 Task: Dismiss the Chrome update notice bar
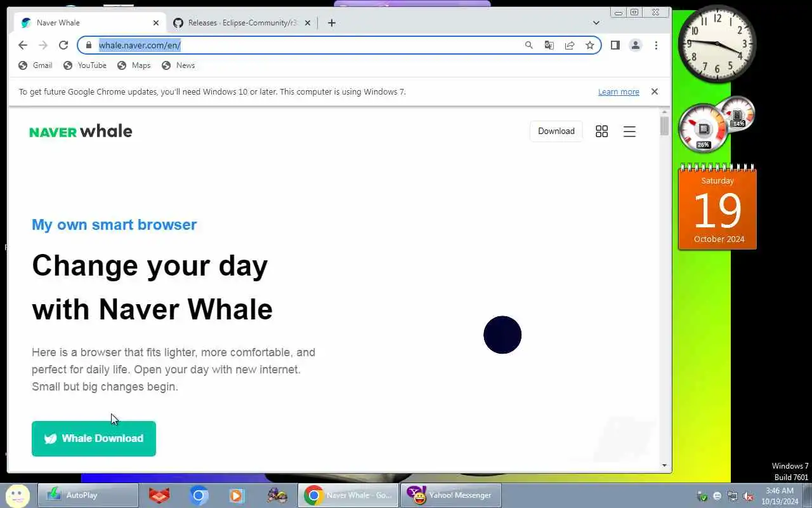coord(655,91)
